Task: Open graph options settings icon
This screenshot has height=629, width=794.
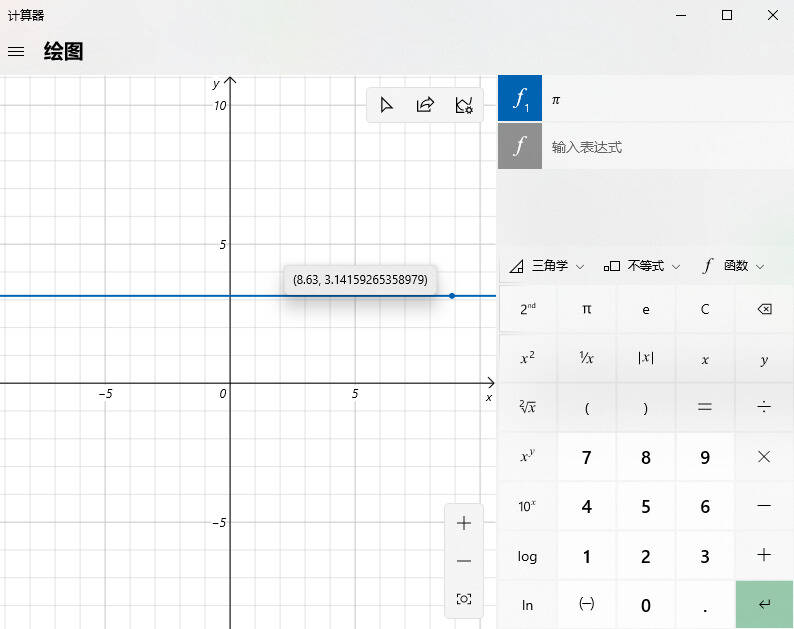Action: (x=463, y=105)
